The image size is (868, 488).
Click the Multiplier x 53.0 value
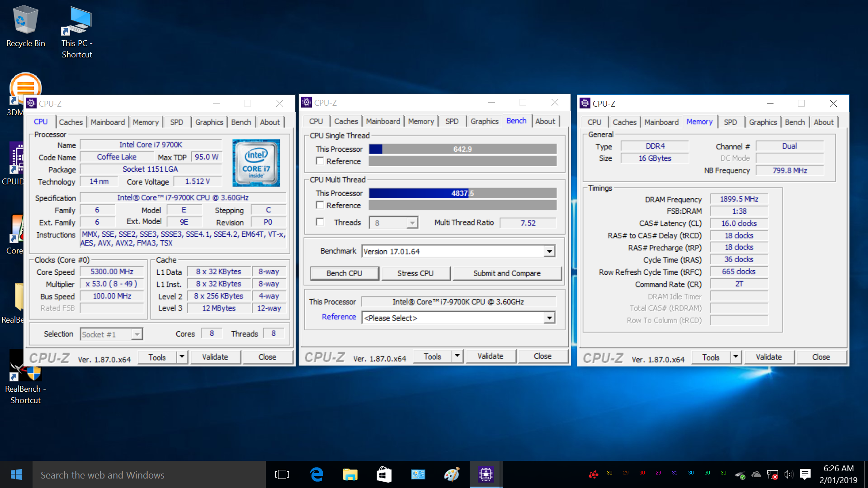112,284
